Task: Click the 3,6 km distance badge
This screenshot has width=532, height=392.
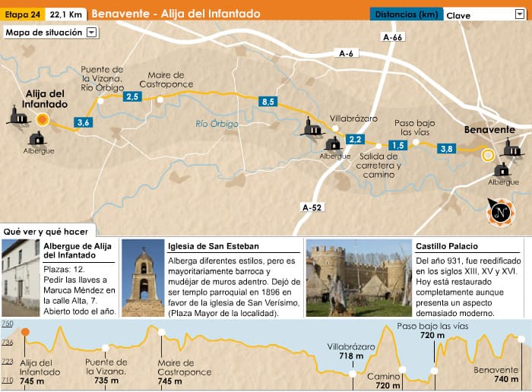Action: (x=83, y=122)
